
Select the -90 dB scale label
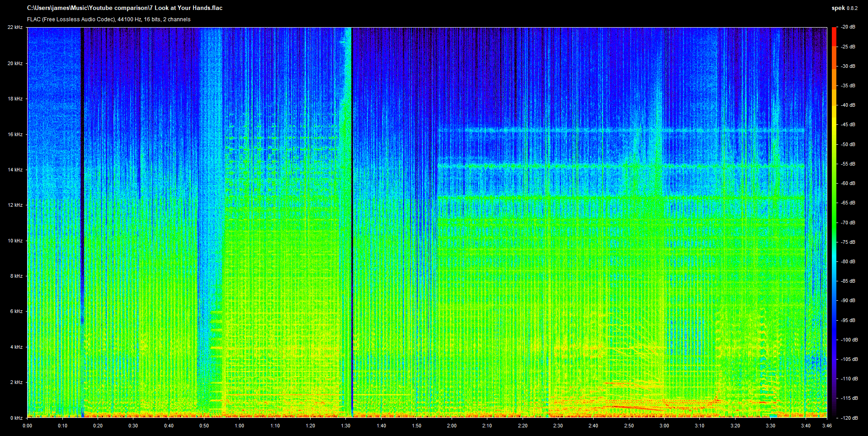pos(848,301)
